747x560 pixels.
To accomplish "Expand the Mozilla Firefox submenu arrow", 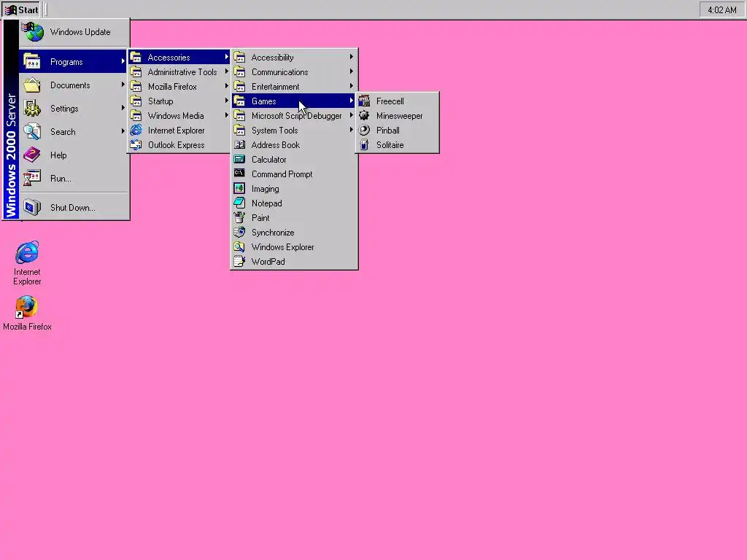I will 227,86.
